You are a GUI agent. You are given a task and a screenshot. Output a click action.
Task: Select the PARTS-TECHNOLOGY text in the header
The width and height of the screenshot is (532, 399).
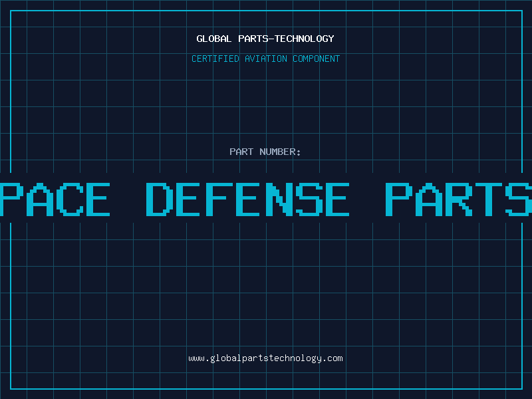point(286,39)
